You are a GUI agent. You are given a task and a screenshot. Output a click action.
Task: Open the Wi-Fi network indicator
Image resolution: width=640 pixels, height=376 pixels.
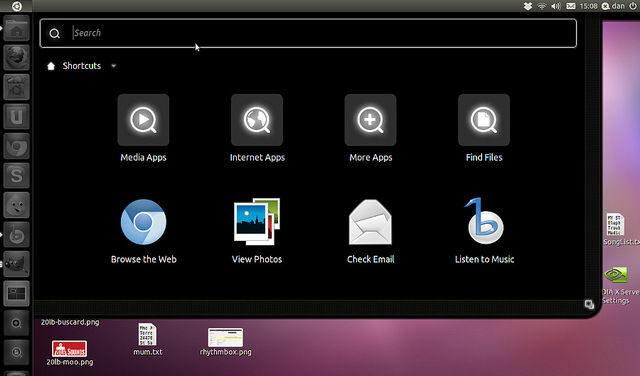tap(542, 6)
